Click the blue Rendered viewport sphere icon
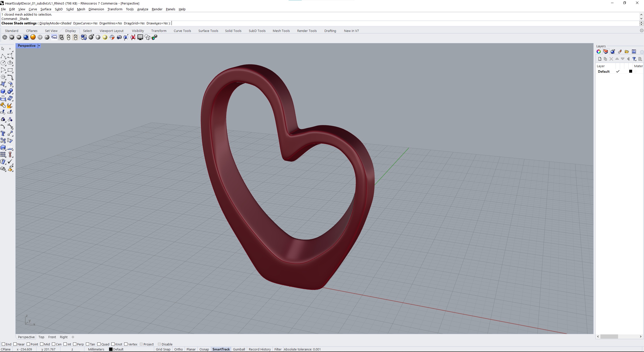This screenshot has width=644, height=352. (26, 37)
